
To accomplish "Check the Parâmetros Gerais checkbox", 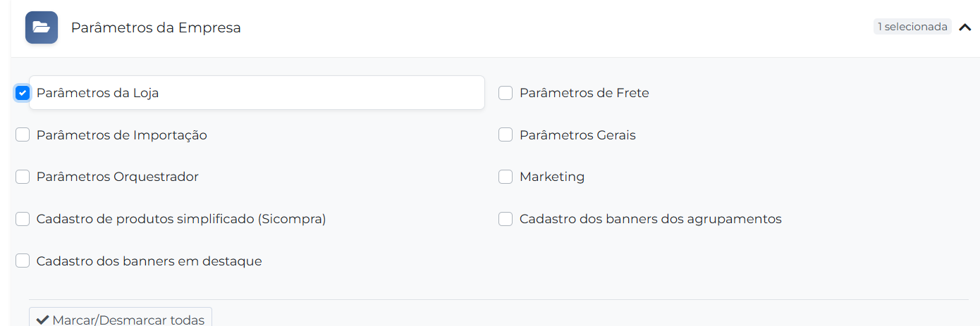I will point(506,135).
